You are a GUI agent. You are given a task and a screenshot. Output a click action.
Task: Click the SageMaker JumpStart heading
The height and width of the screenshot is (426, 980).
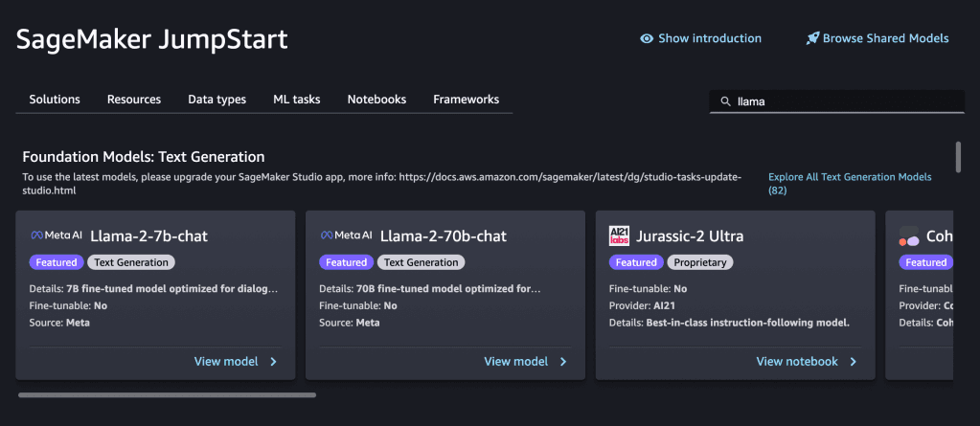point(152,39)
